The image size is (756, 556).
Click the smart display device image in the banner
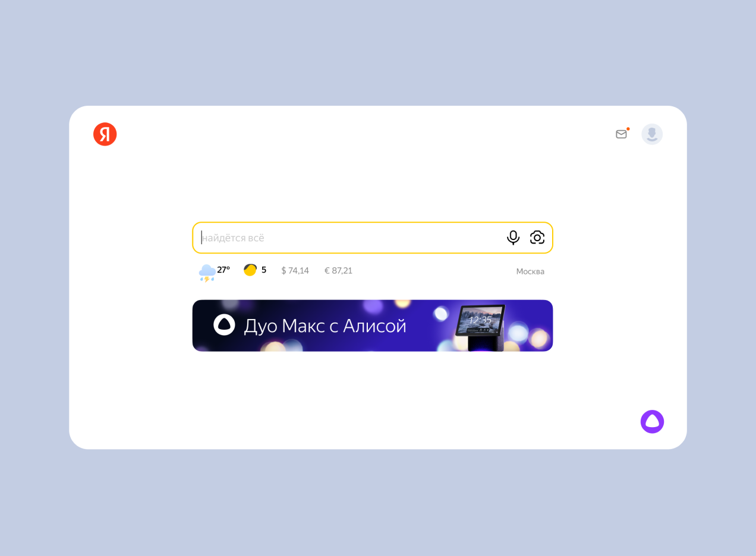[x=480, y=327]
